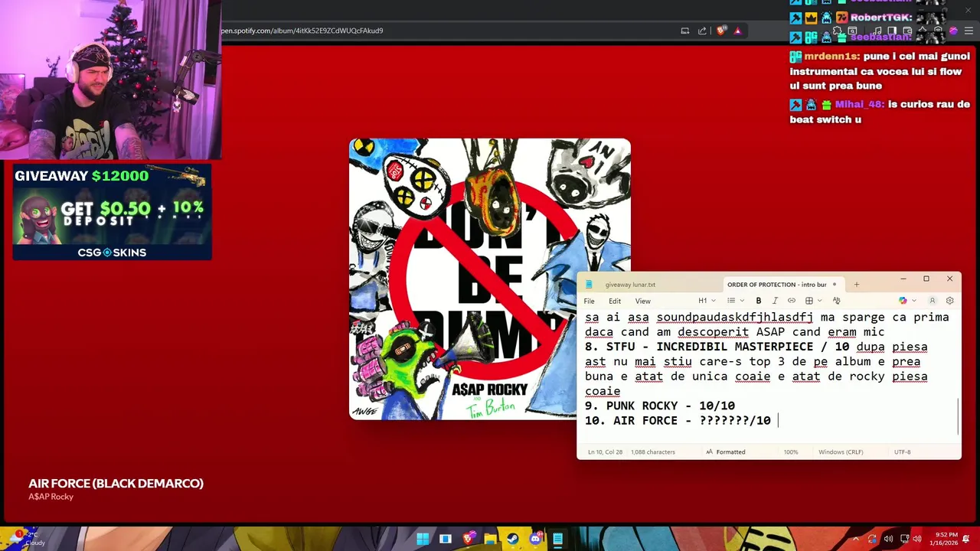Open the table insert menu in Notepad

click(x=812, y=301)
